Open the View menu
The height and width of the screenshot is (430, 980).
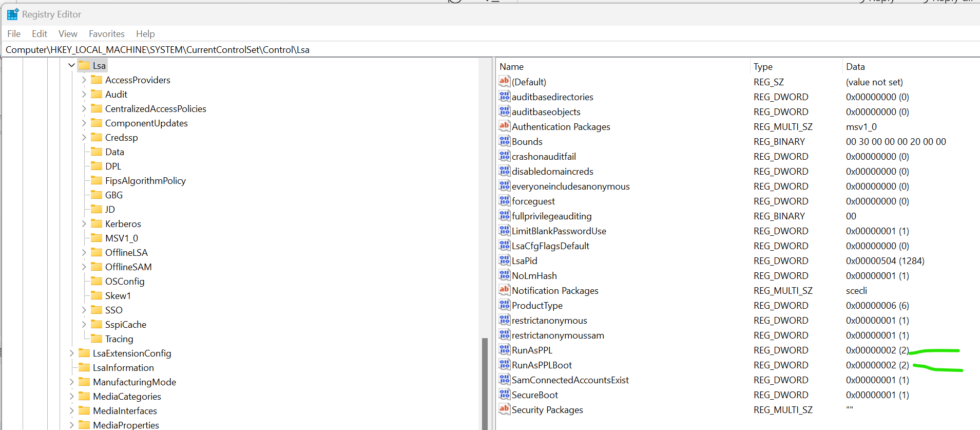[x=68, y=33]
